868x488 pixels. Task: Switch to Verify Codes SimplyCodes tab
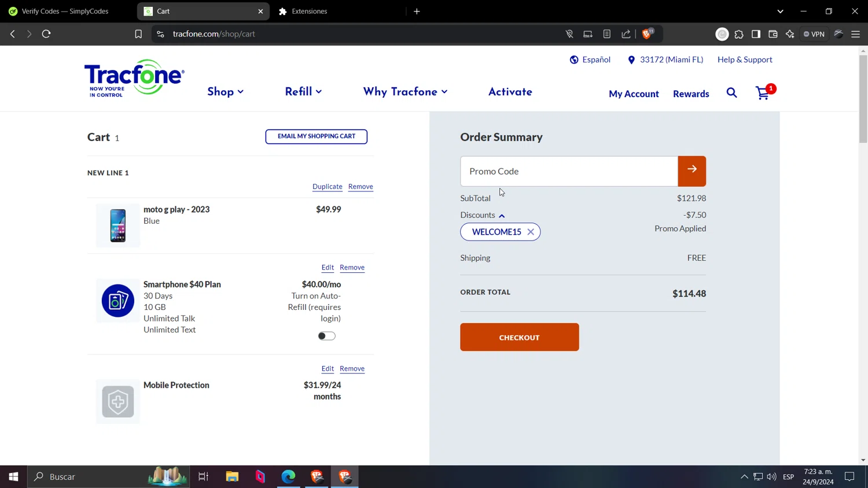click(x=65, y=11)
